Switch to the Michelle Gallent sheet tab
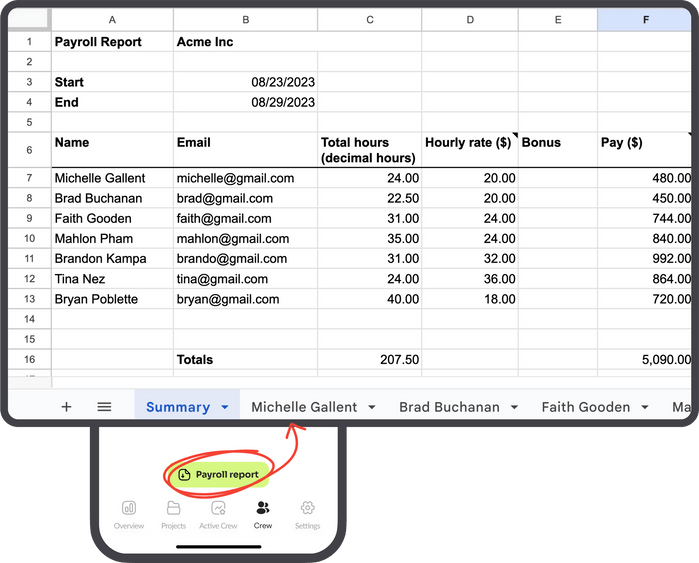Screen dimensions: 699x563 (x=304, y=407)
